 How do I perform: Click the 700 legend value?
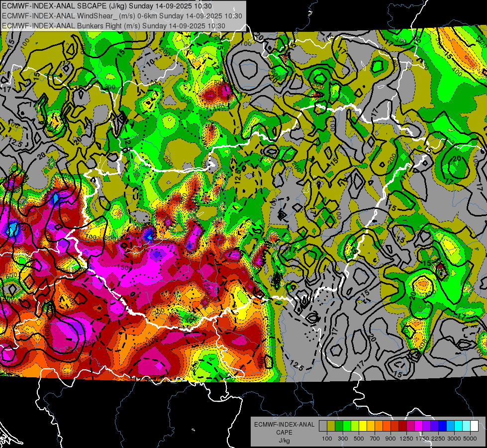(375, 439)
